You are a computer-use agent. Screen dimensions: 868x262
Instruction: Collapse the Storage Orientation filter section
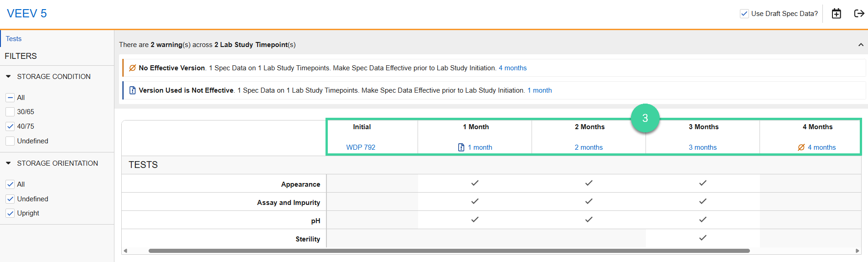coord(8,163)
